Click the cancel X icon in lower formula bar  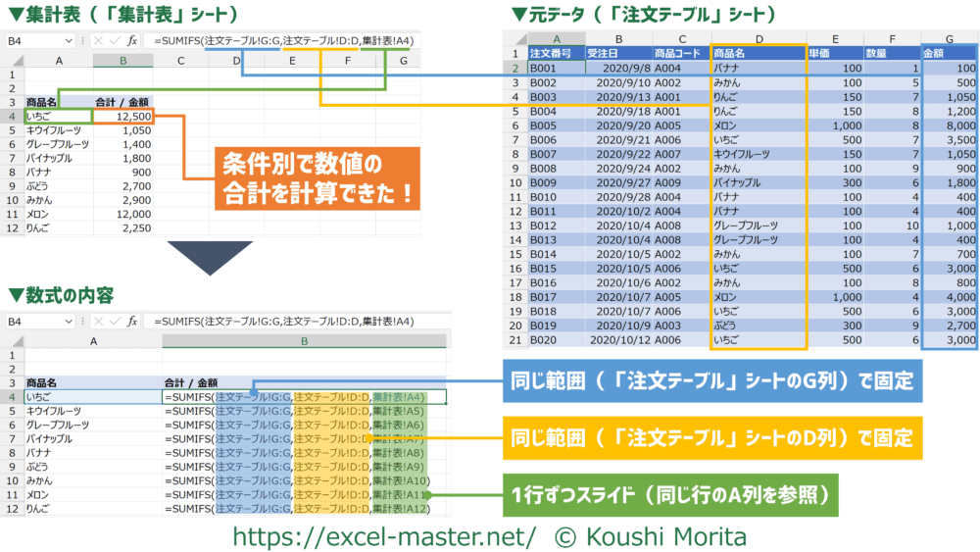tap(98, 321)
